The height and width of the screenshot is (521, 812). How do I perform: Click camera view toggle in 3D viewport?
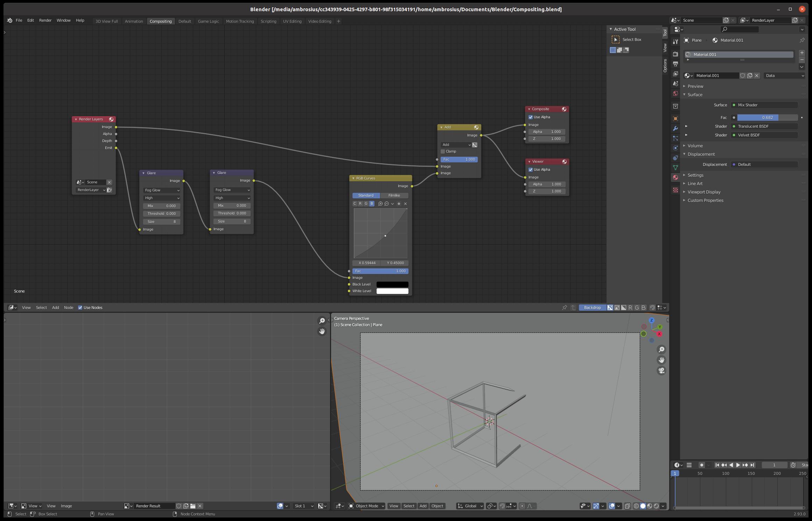pos(661,371)
